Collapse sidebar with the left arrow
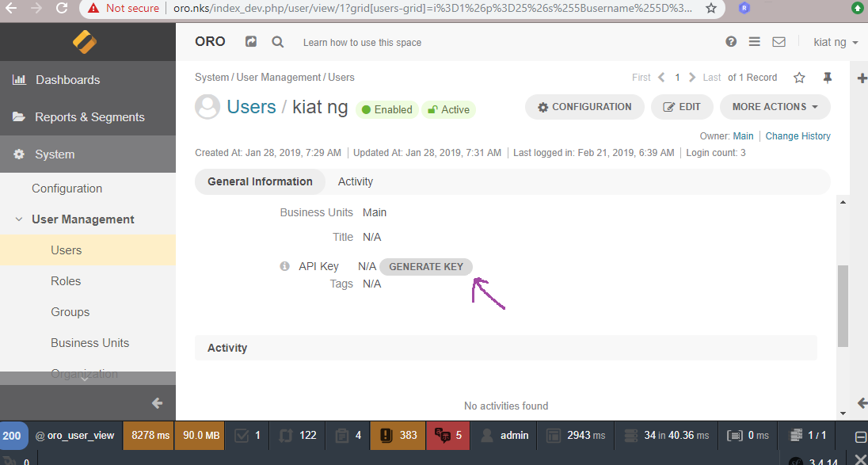 click(x=157, y=403)
